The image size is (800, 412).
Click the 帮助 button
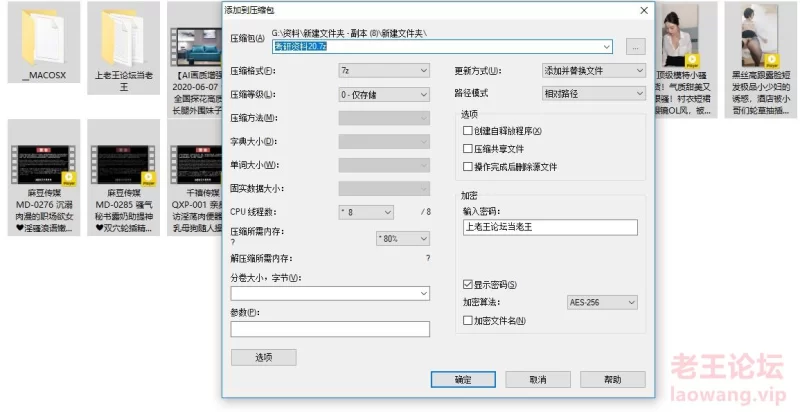point(613,379)
